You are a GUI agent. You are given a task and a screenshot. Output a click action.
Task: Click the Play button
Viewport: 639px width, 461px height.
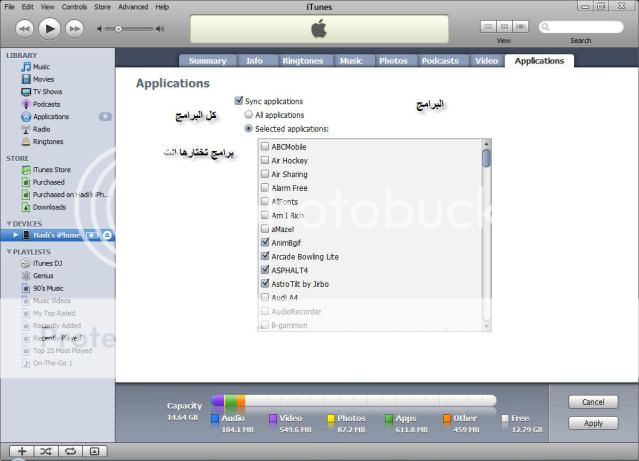[x=49, y=29]
